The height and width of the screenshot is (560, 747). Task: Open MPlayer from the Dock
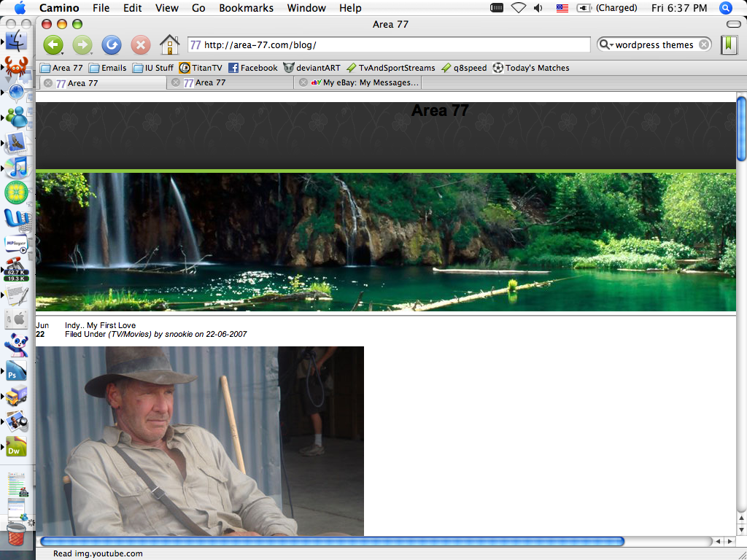(17, 244)
